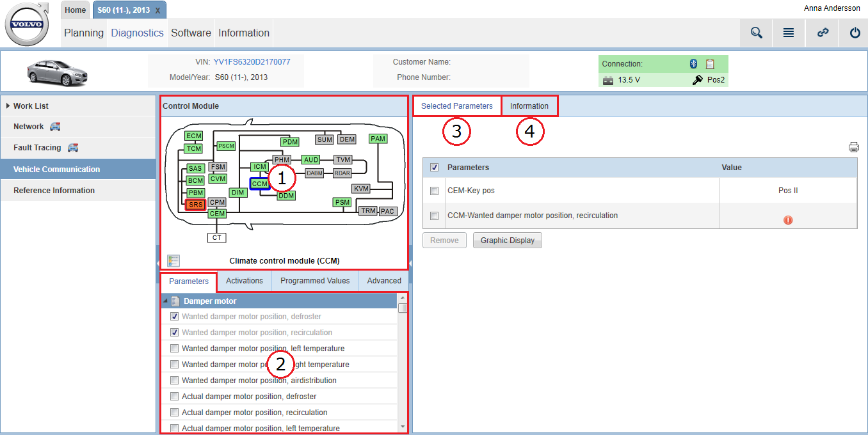868x435 pixels.
Task: Print the selected parameters list
Action: point(854,147)
